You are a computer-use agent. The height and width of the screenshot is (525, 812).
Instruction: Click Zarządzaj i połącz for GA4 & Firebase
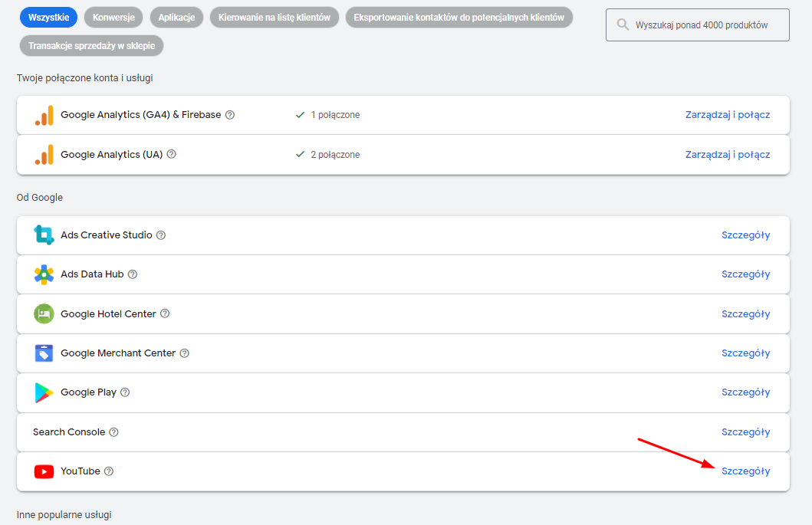click(728, 115)
